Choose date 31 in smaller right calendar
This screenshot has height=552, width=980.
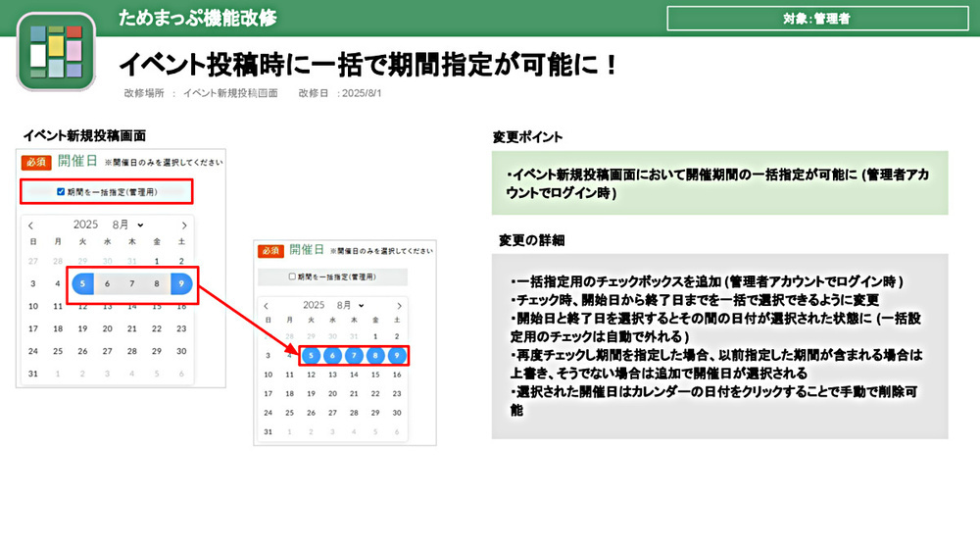(x=269, y=432)
